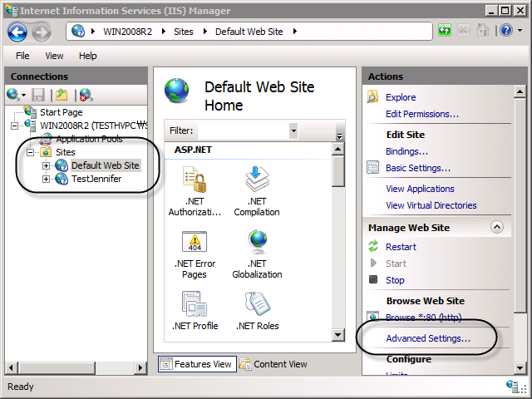Click the Create New Connection globe icon
Image resolution: width=532 pixels, height=399 pixels.
(x=13, y=95)
